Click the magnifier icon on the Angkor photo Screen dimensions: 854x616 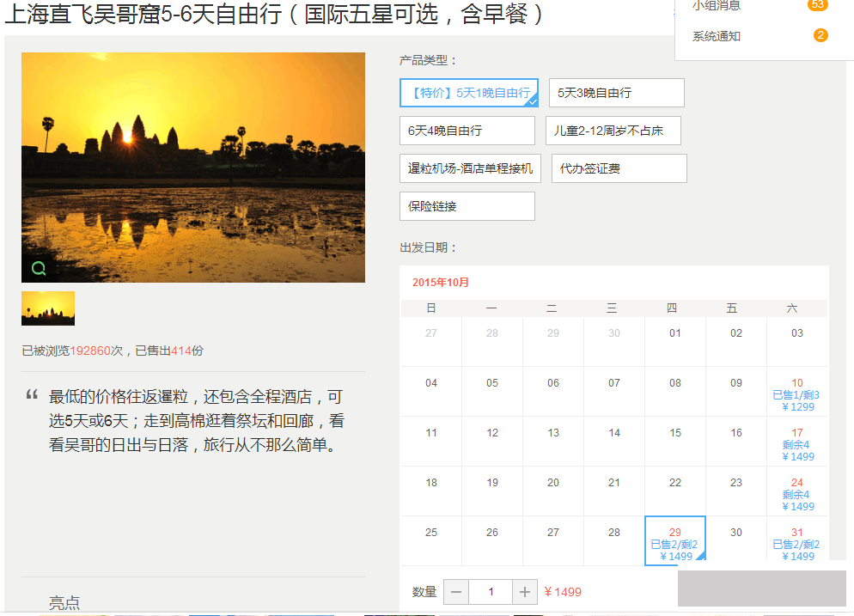click(x=39, y=268)
